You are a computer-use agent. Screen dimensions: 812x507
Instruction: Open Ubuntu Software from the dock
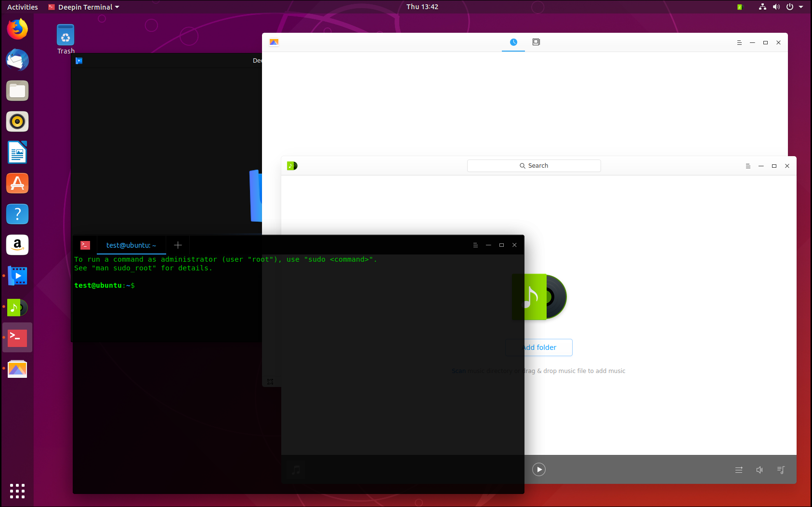click(17, 184)
